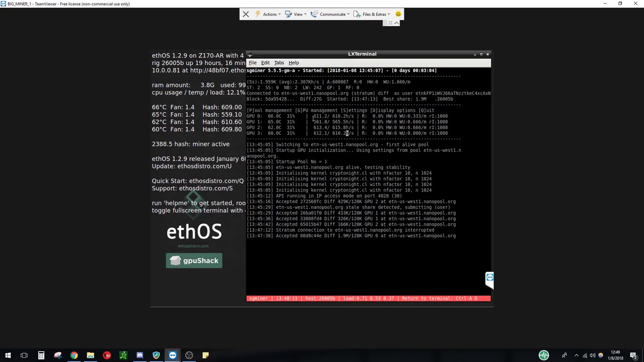
Task: Open the File menu in LXTerminal
Action: [x=253, y=63]
